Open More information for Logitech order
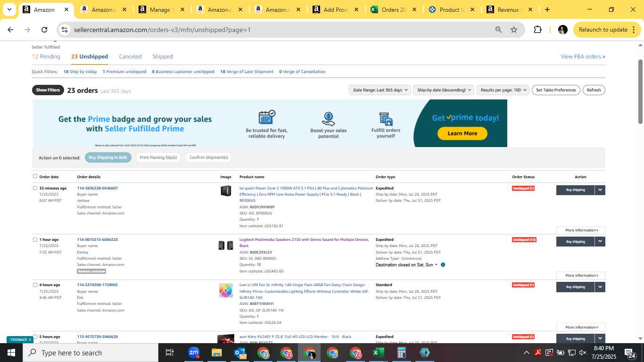The height and width of the screenshot is (362, 644). coord(581,275)
